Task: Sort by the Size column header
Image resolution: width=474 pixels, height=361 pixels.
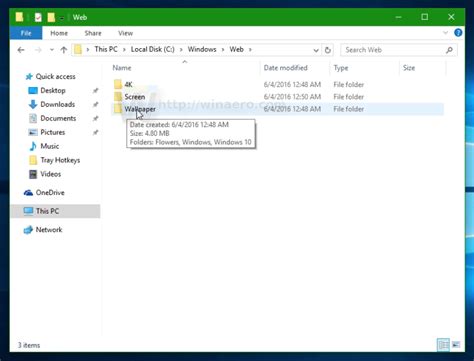Action: 409,68
